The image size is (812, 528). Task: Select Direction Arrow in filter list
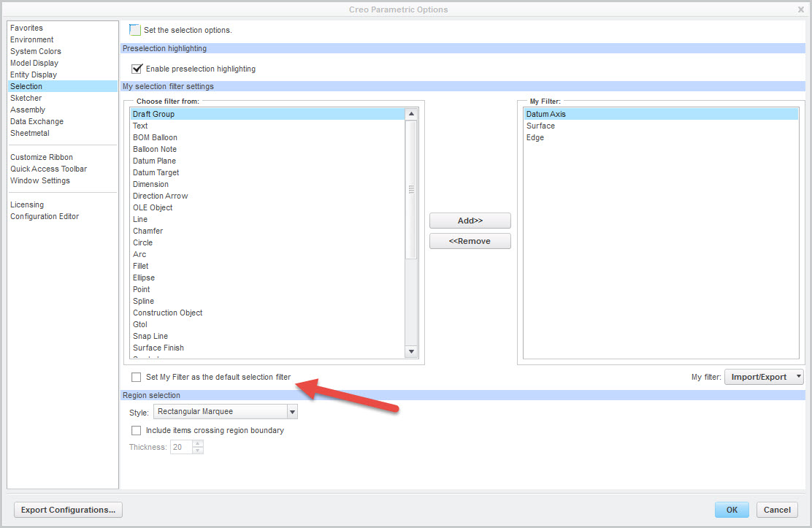[x=267, y=196]
